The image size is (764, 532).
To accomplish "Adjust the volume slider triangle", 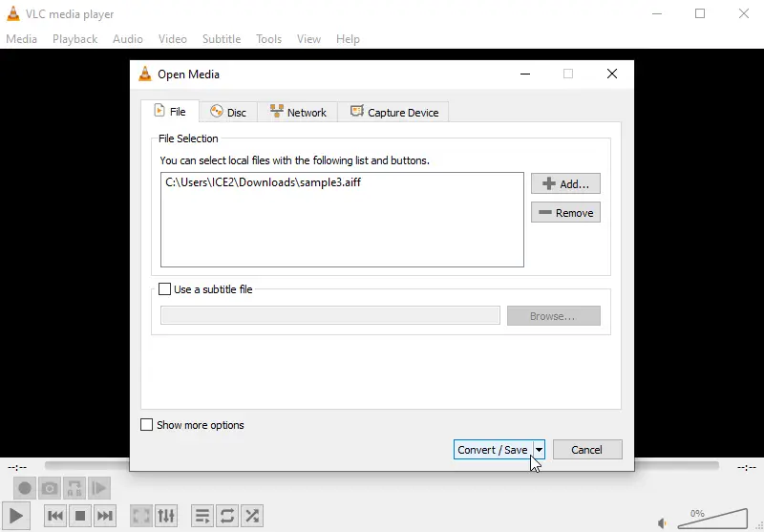I will pyautogui.click(x=712, y=519).
